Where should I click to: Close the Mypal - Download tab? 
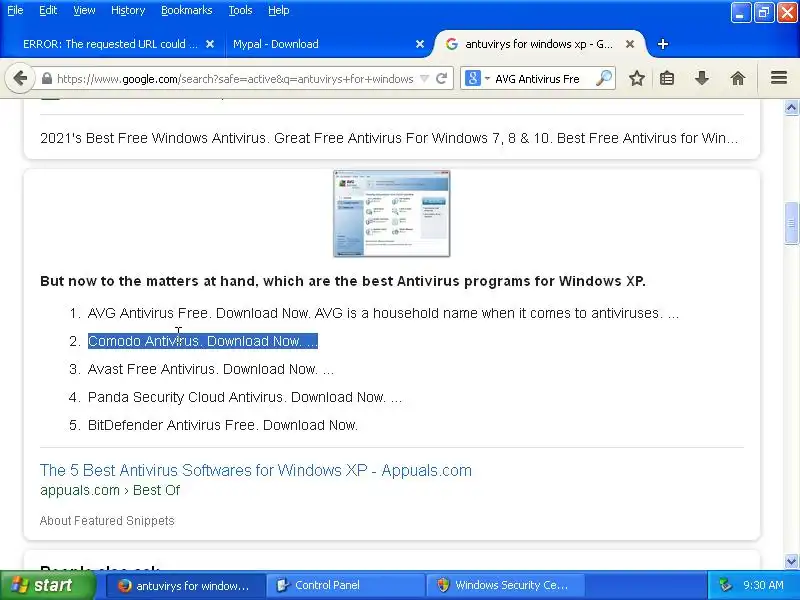coord(420,44)
